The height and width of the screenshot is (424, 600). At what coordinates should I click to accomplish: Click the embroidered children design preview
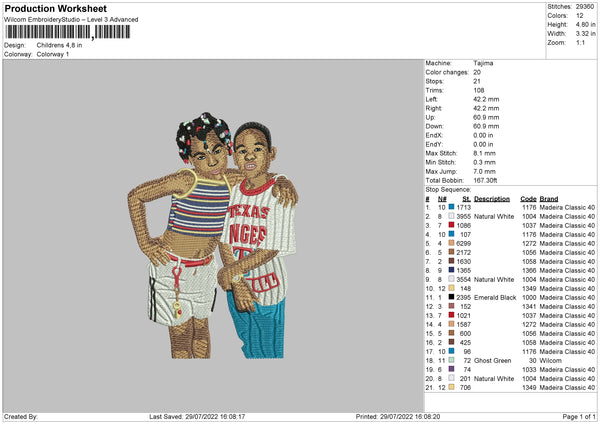[x=213, y=235]
